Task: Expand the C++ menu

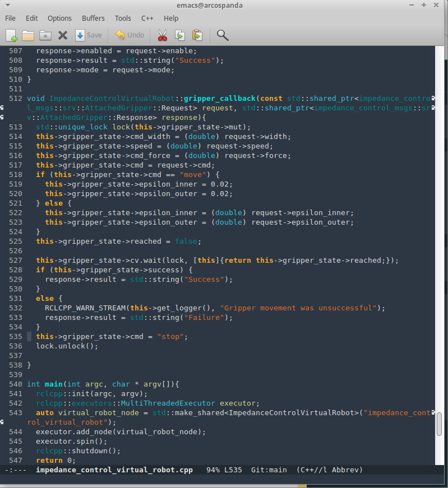Action: [147, 18]
